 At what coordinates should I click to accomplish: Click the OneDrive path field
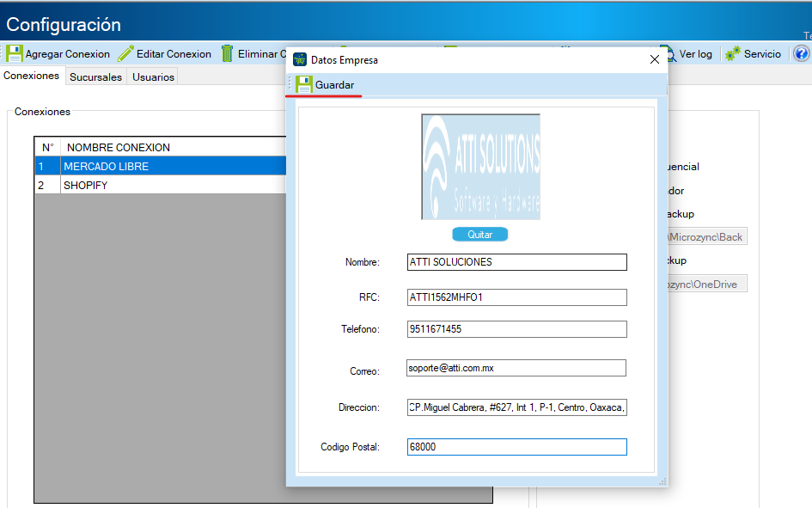[707, 284]
